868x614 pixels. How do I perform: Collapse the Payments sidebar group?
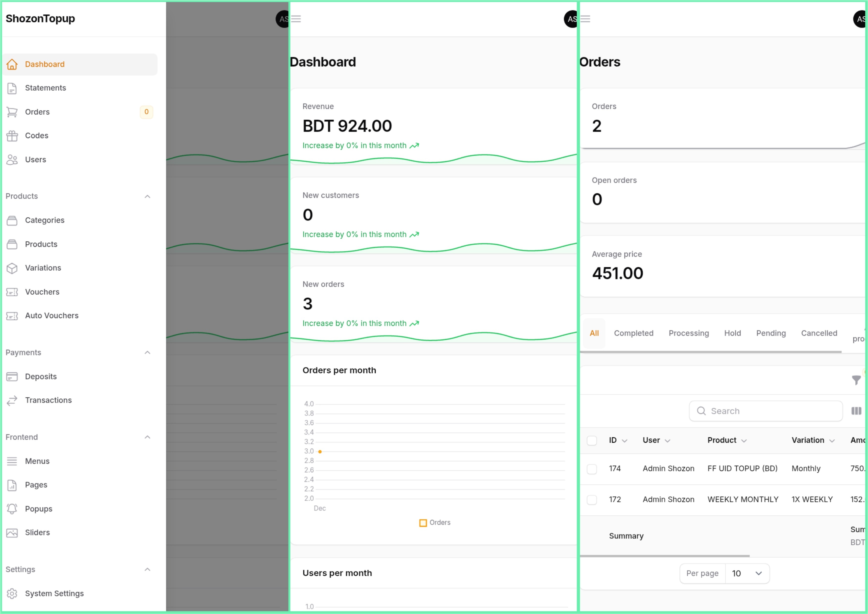tap(147, 353)
